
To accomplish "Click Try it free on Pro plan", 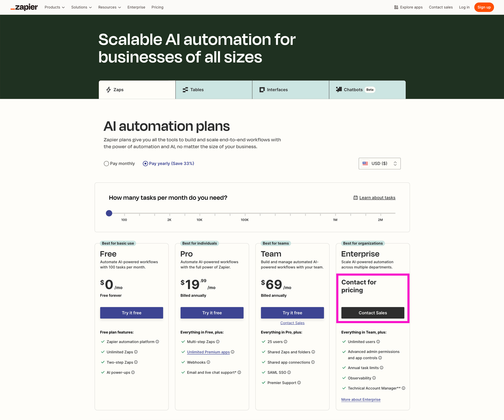I will point(212,313).
